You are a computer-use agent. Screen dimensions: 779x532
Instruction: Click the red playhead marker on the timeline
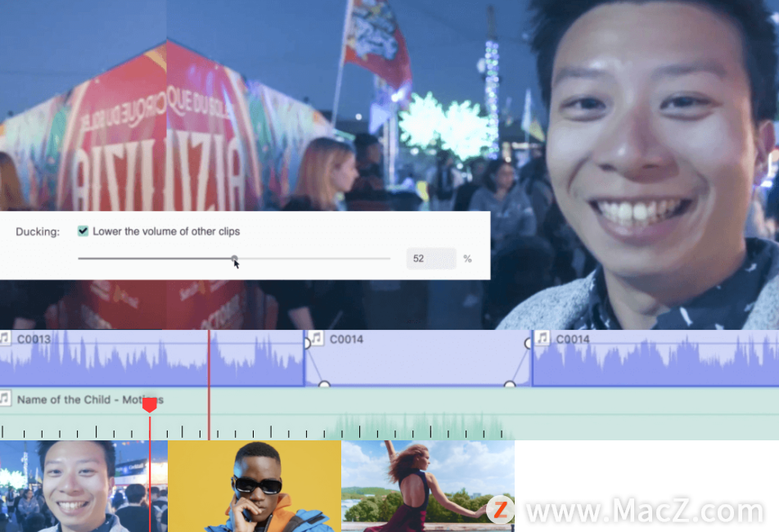[x=150, y=405]
